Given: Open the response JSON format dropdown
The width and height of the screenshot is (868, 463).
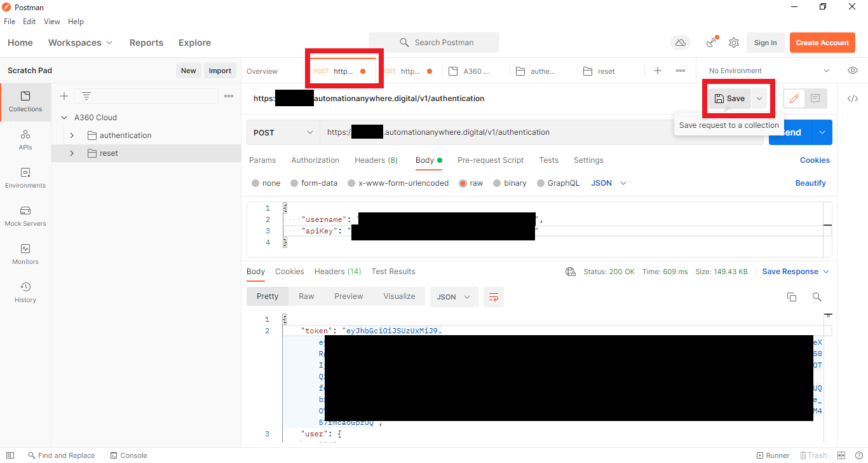Looking at the screenshot, I should tap(454, 297).
